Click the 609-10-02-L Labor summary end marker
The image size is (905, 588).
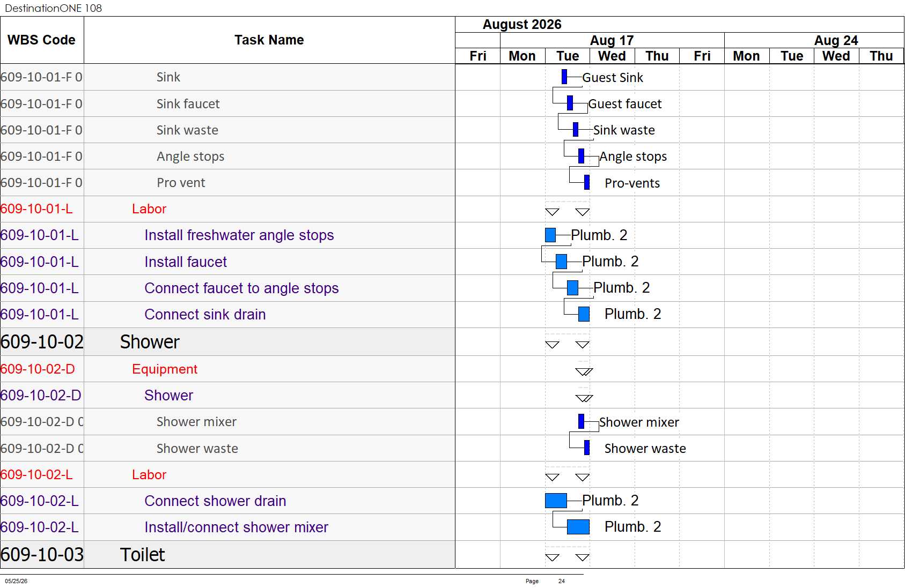tap(583, 477)
